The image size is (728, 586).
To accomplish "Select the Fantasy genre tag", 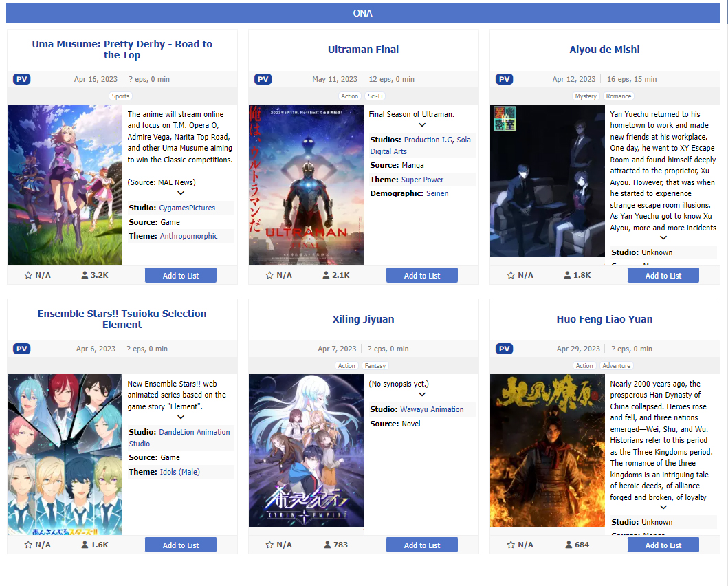I will click(x=375, y=366).
